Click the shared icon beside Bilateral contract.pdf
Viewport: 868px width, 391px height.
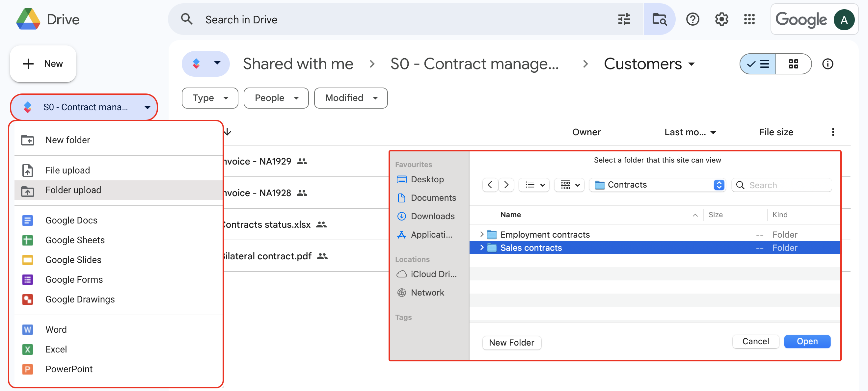(322, 256)
